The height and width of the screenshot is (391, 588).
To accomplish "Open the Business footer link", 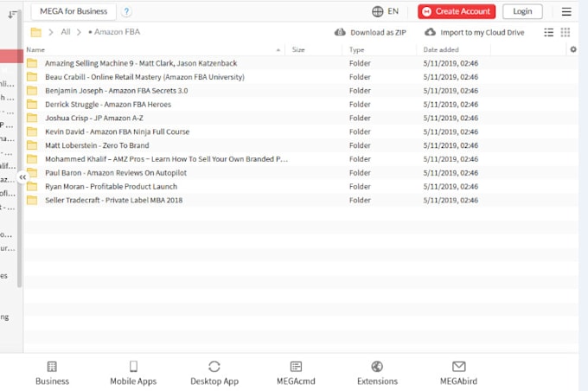I will click(52, 373).
